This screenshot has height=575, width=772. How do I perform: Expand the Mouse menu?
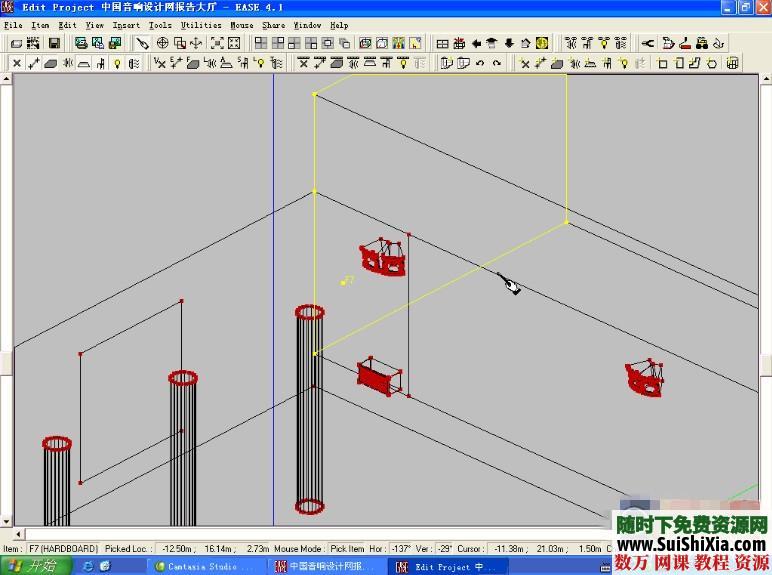[x=242, y=25]
